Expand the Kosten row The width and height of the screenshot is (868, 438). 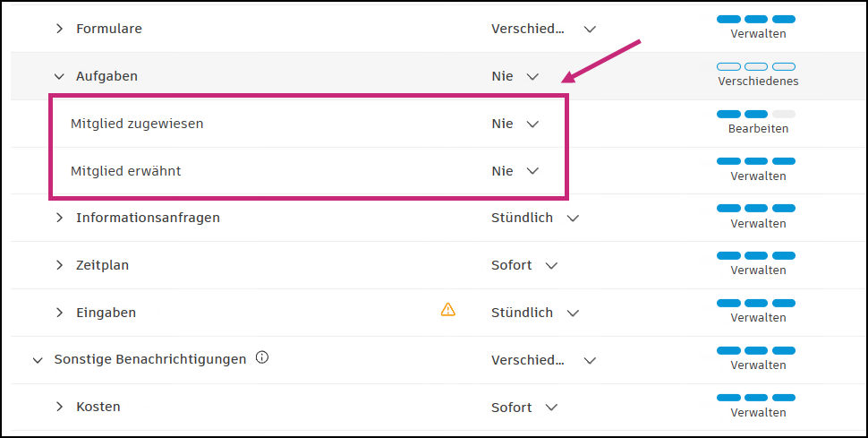(x=60, y=408)
